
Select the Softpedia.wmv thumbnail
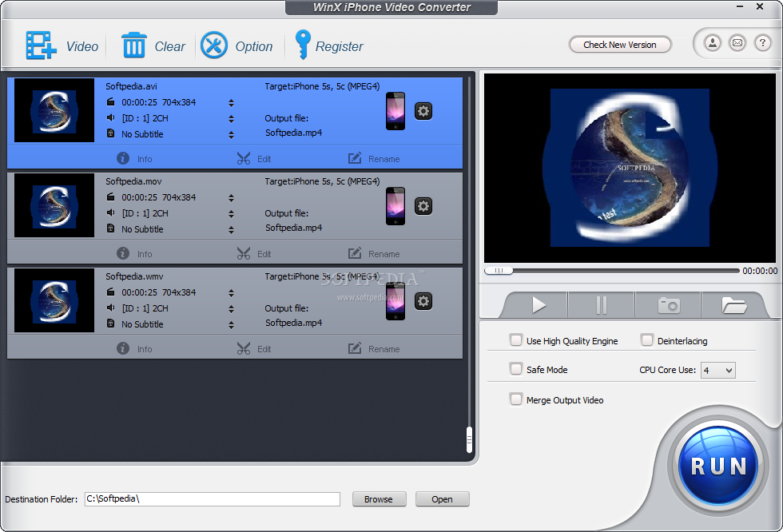pyautogui.click(x=54, y=300)
